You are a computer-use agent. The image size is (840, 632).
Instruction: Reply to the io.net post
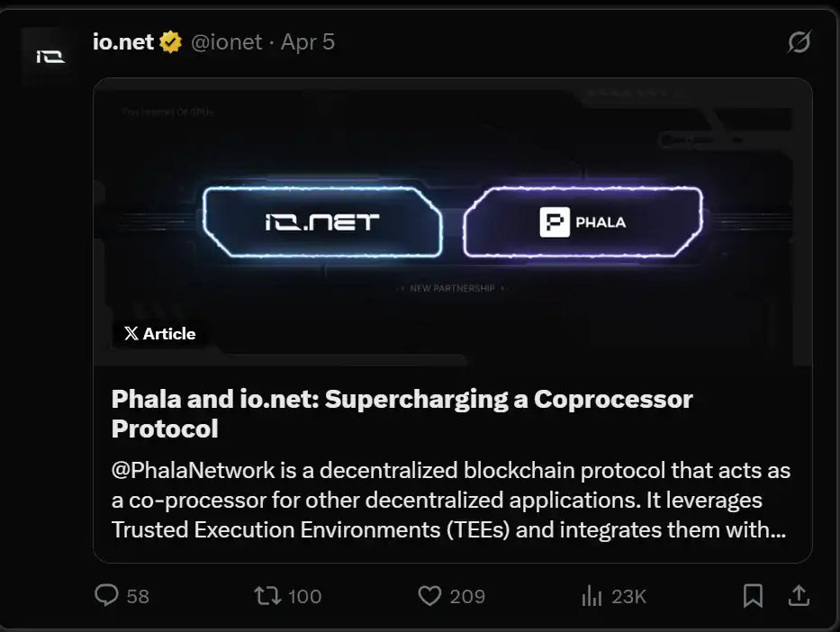(x=107, y=595)
